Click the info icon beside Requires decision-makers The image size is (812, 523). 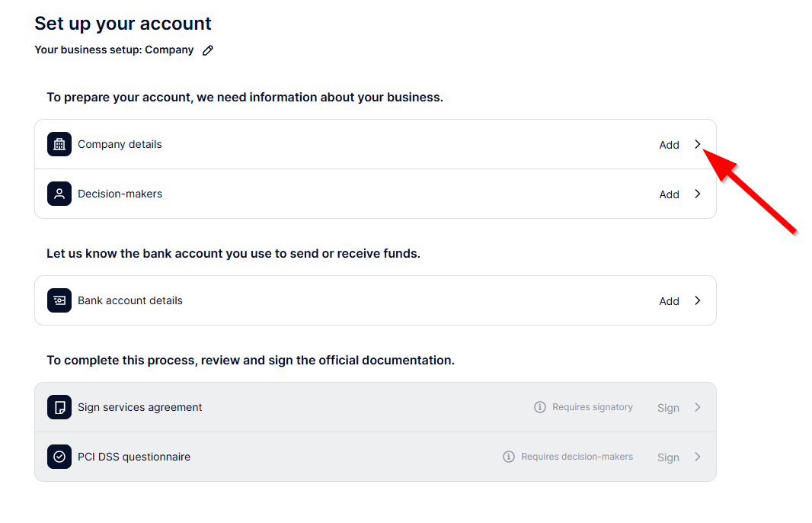pyautogui.click(x=509, y=457)
